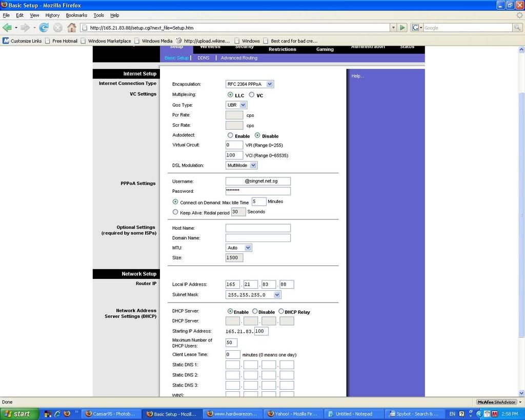Click the search magnifier icon
The width and height of the screenshot is (525, 420).
518,28
